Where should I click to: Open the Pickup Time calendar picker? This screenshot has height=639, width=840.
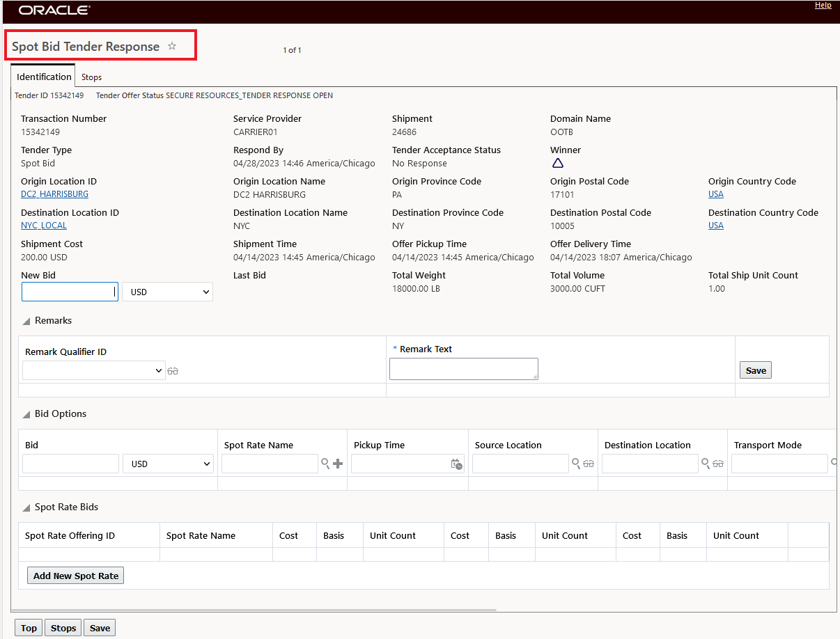456,464
